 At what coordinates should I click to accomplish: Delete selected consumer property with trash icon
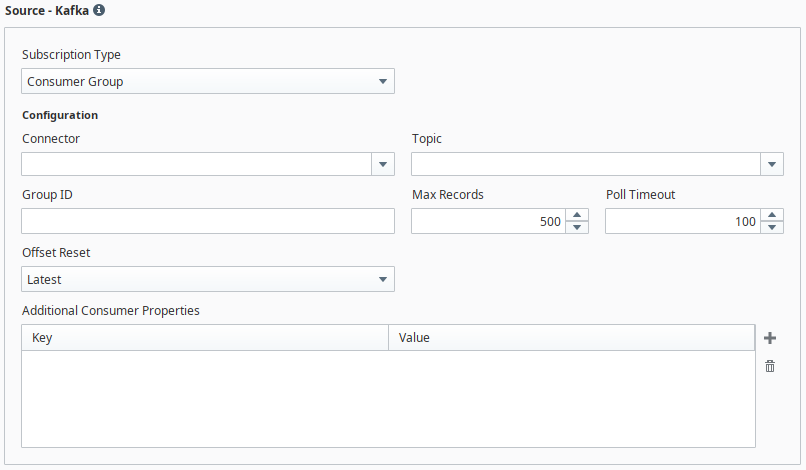[x=770, y=366]
